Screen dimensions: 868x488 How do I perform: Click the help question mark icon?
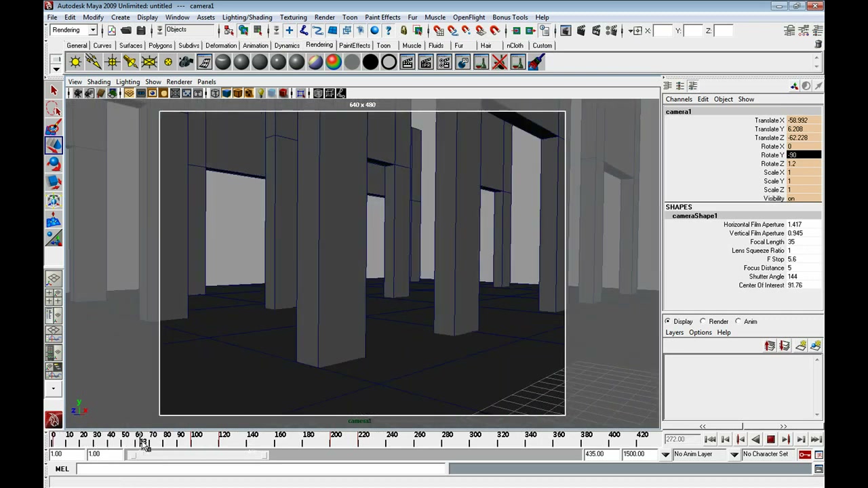tap(389, 30)
